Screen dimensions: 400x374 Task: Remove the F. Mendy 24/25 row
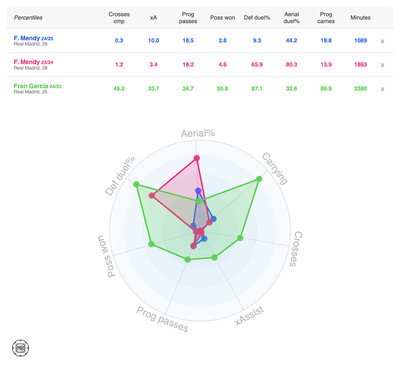[x=382, y=41]
